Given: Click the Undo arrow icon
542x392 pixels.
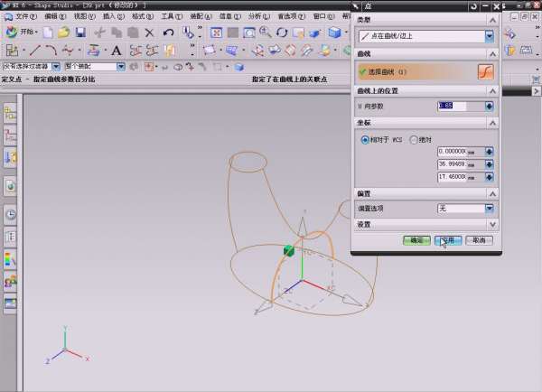Looking at the screenshot, I should point(169,33).
